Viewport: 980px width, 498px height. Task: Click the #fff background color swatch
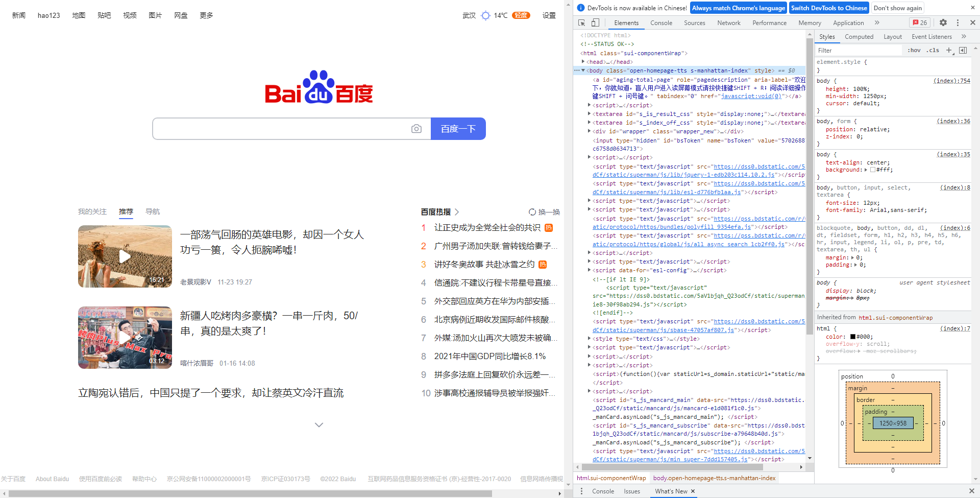873,170
